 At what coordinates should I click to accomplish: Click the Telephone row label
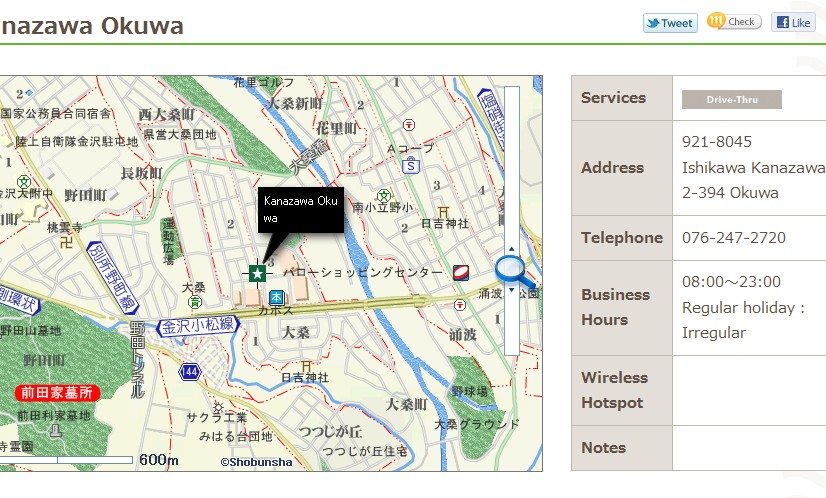622,238
